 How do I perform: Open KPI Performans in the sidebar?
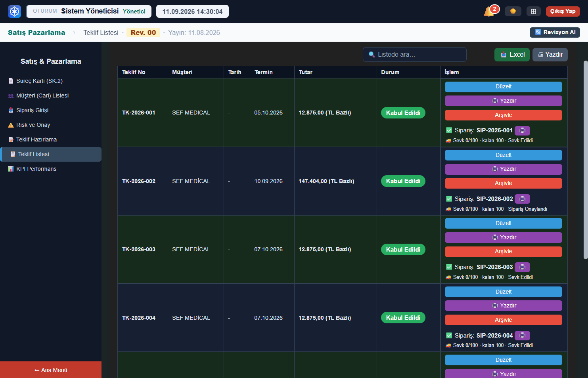pos(51,169)
